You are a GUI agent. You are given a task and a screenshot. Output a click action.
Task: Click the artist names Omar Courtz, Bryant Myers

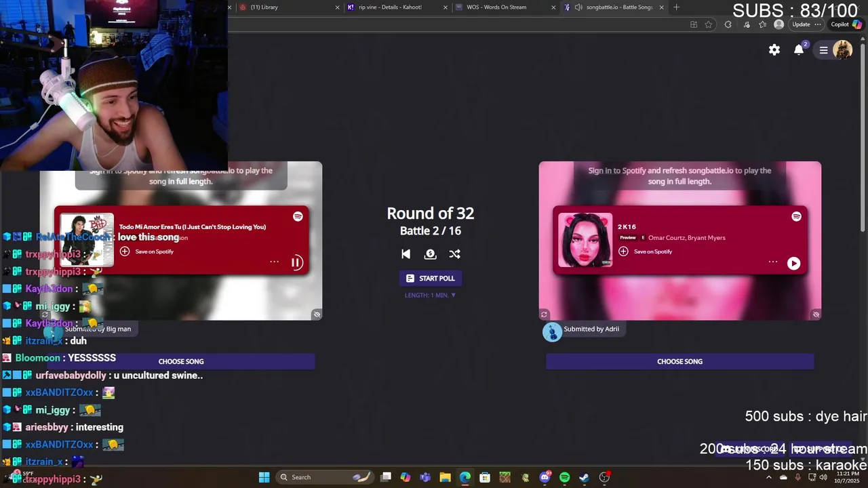(686, 238)
